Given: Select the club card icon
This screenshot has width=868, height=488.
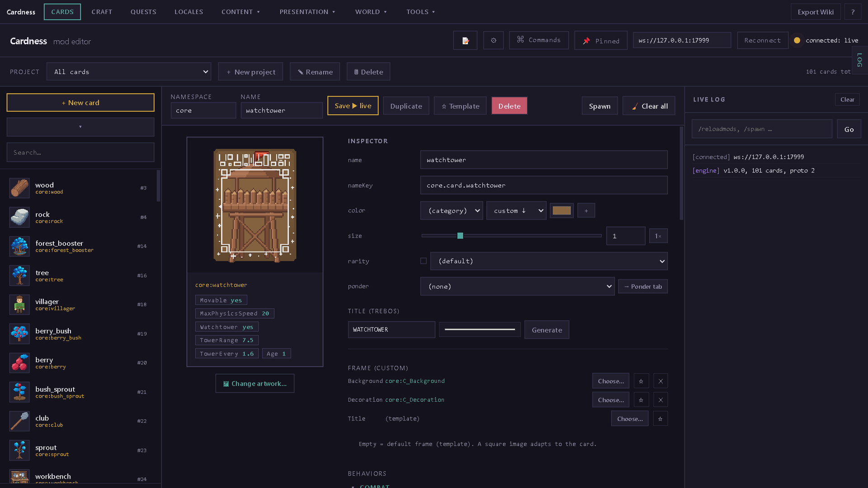Looking at the screenshot, I should [19, 421].
